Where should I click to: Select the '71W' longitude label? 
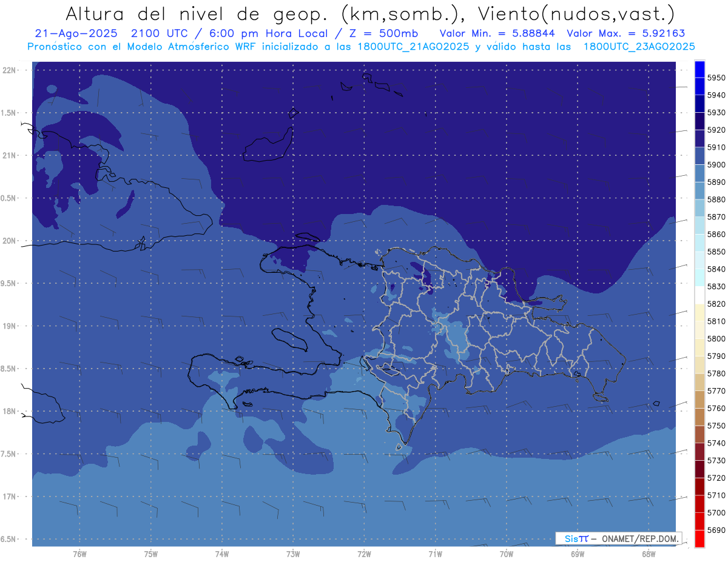coord(436,554)
